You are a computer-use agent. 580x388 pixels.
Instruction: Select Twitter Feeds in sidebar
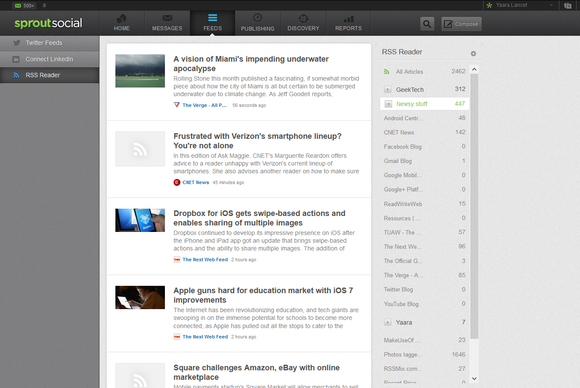(x=50, y=43)
